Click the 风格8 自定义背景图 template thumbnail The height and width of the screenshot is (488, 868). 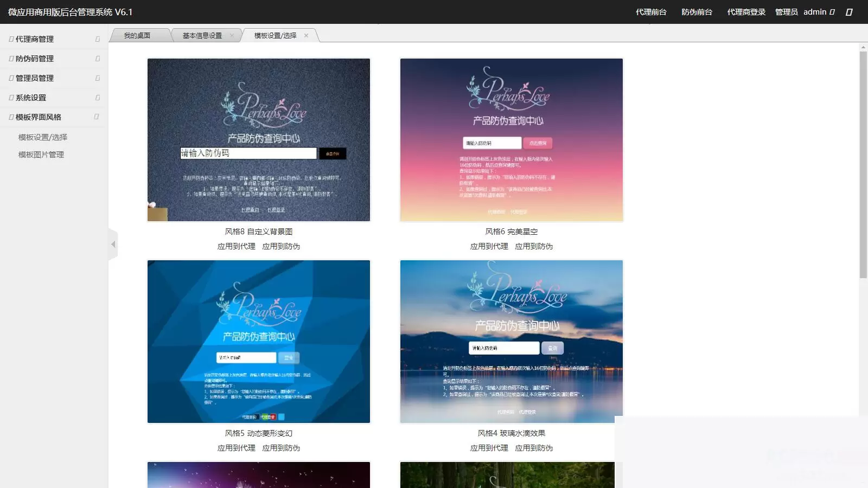(259, 140)
